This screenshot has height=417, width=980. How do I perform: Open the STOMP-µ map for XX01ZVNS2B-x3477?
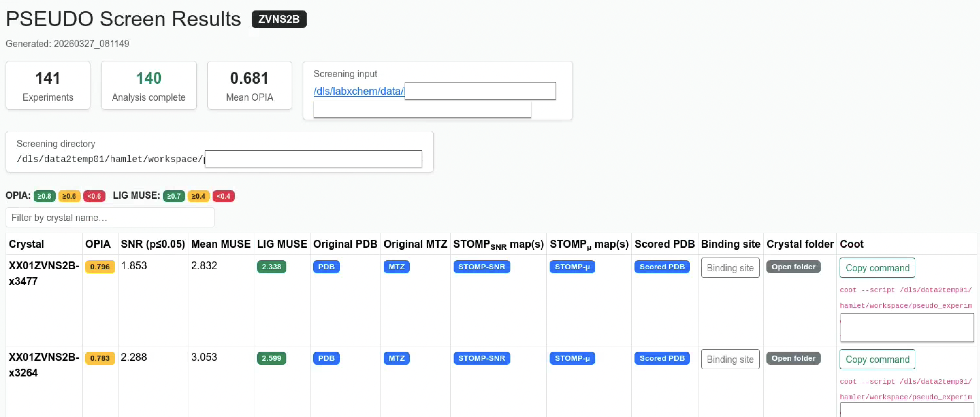[x=572, y=267]
